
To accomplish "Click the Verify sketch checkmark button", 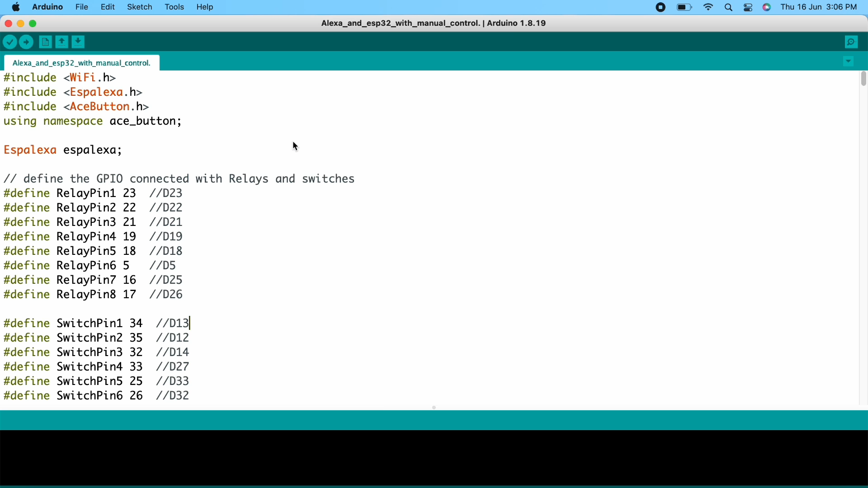I will [x=9, y=42].
